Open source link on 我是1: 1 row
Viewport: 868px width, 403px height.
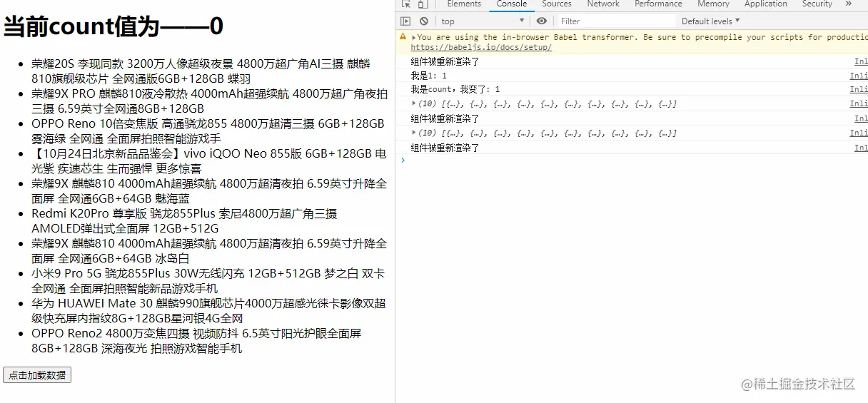tap(859, 76)
